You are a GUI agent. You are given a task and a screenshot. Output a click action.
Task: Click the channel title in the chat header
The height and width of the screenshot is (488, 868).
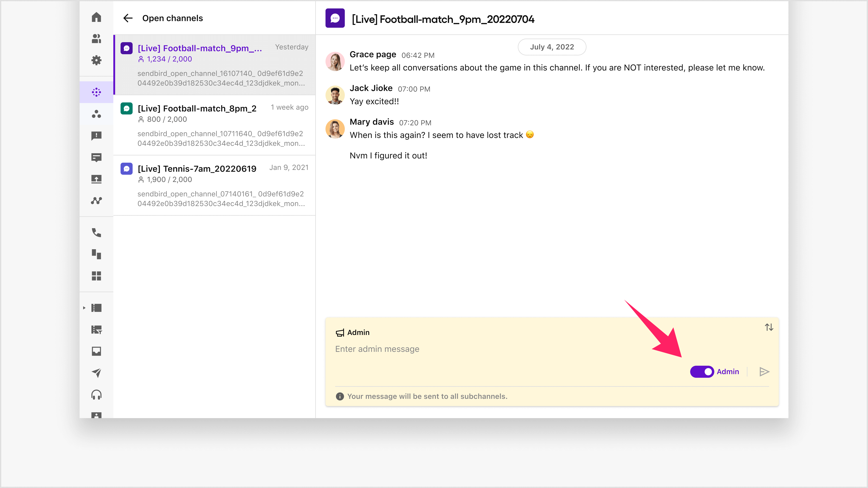point(443,19)
